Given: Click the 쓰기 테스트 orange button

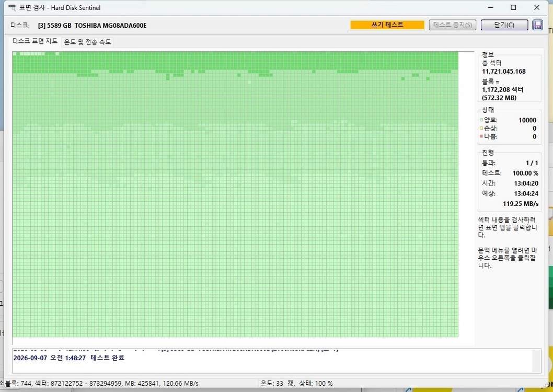Looking at the screenshot, I should 387,25.
